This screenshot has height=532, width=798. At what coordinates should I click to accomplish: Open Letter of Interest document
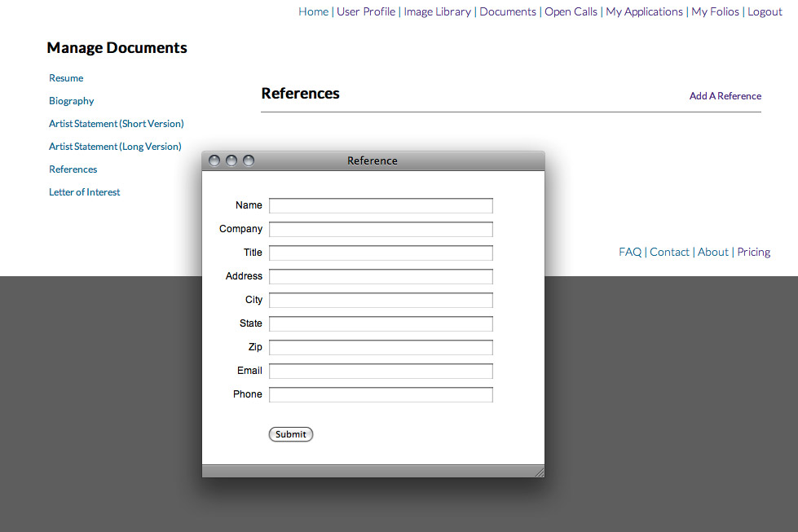pos(85,192)
